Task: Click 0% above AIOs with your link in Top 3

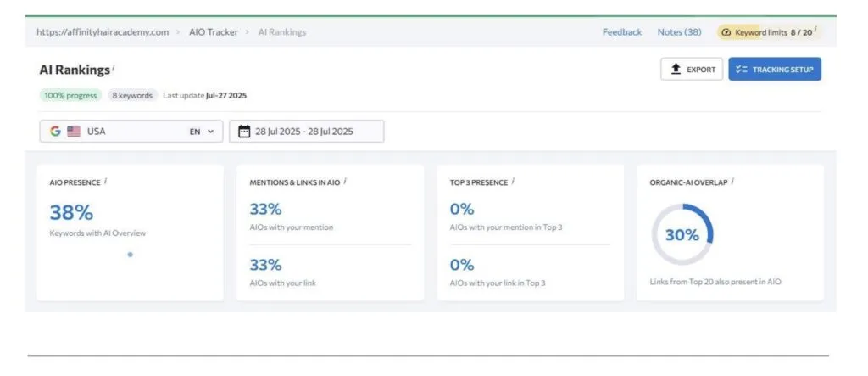Action: 462,265
